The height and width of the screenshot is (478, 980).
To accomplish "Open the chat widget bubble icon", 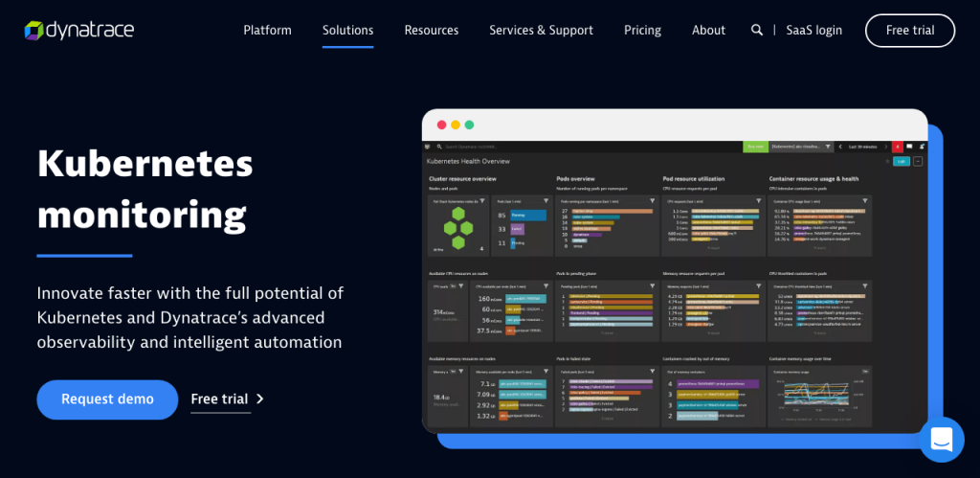I will coord(941,440).
